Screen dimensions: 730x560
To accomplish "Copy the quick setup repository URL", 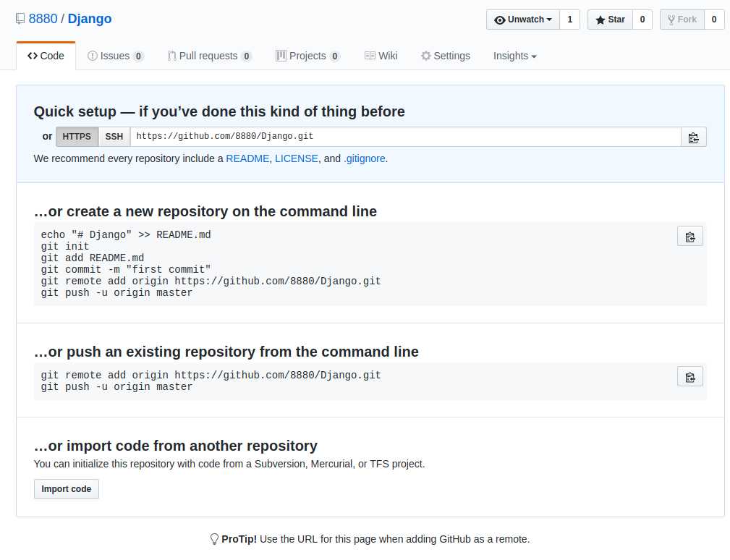I will tap(693, 137).
